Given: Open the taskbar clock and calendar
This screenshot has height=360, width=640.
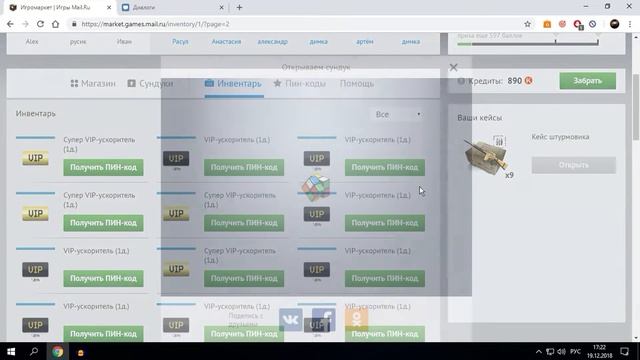Looking at the screenshot, I should [599, 351].
